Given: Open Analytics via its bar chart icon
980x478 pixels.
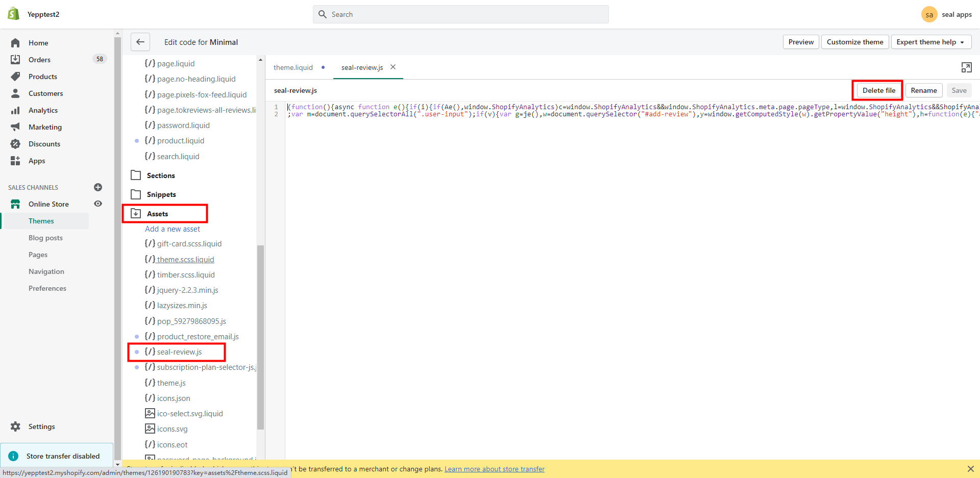Looking at the screenshot, I should point(15,110).
